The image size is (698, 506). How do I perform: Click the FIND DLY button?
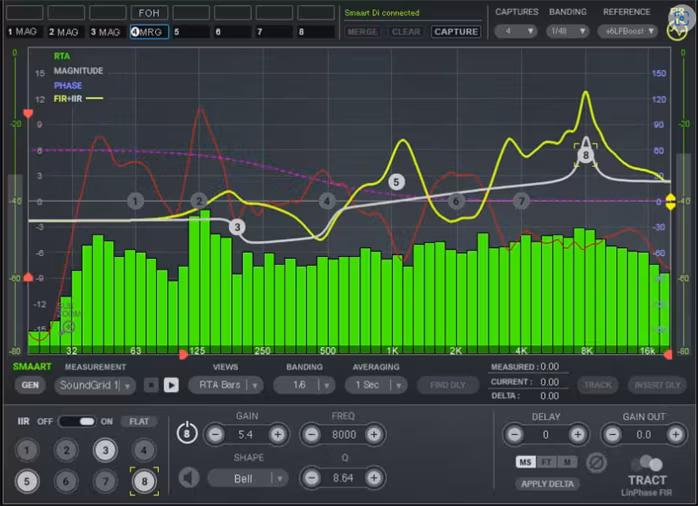(448, 385)
